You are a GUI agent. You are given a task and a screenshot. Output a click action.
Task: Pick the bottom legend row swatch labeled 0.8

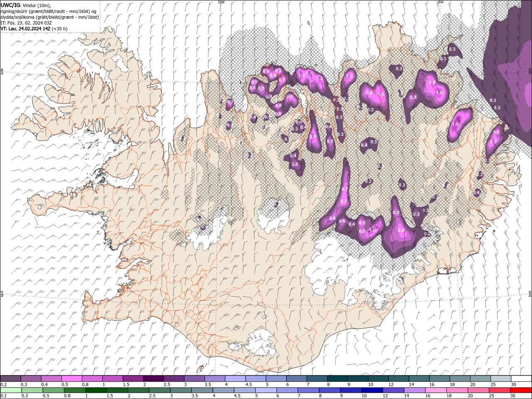75,390
